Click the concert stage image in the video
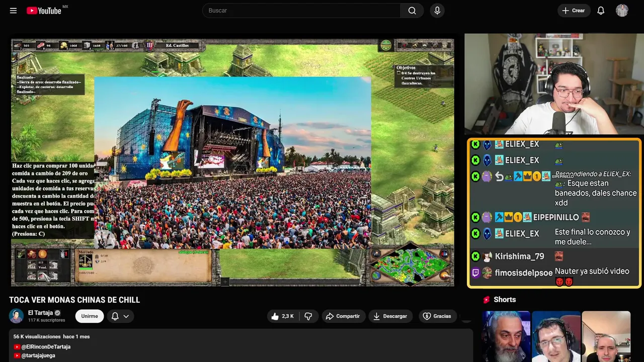The image size is (644, 362). [x=232, y=162]
